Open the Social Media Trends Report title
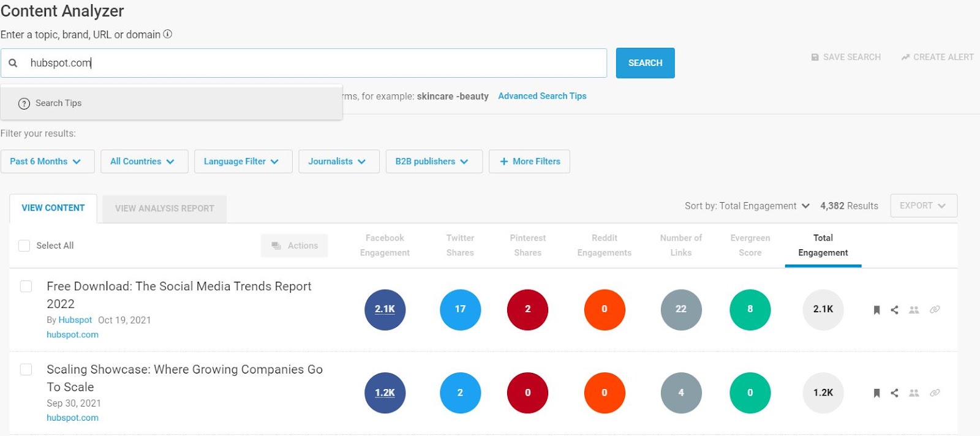 [x=179, y=295]
